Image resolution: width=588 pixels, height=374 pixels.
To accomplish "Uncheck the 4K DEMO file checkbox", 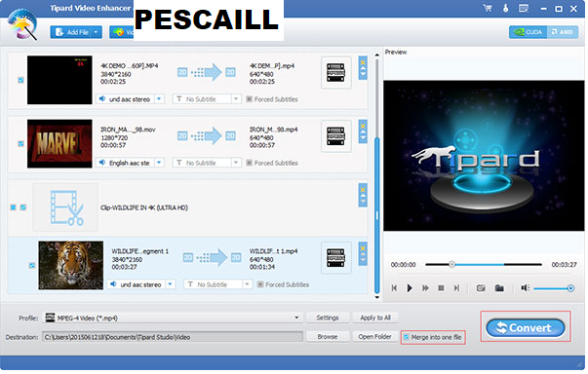I will 21,80.
